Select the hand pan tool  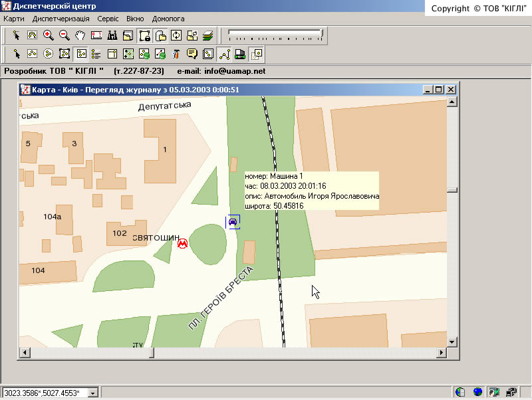[x=80, y=35]
